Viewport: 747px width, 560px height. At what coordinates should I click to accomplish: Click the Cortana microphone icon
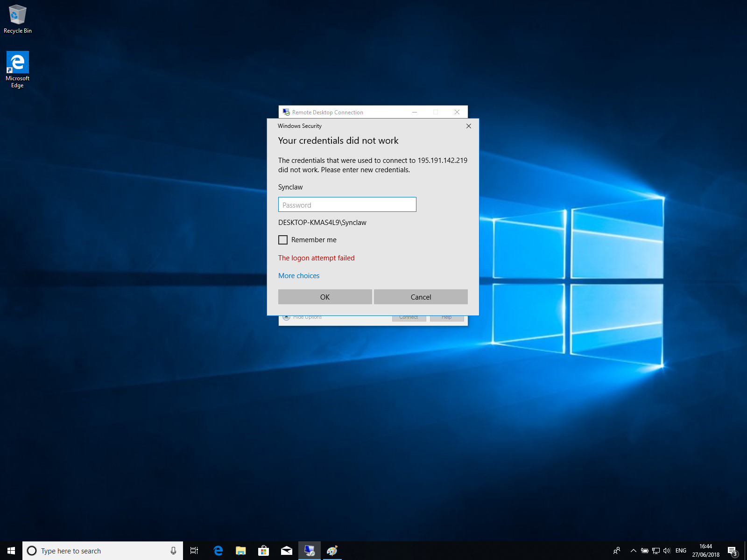tap(173, 551)
